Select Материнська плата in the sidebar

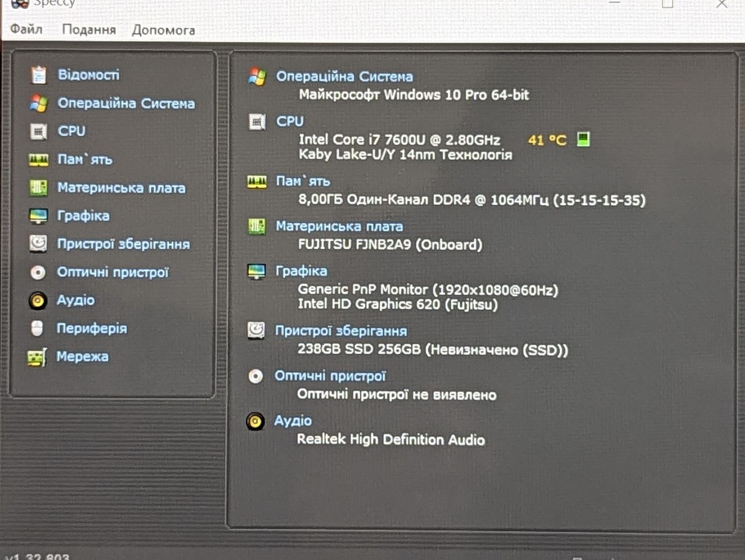(x=121, y=188)
